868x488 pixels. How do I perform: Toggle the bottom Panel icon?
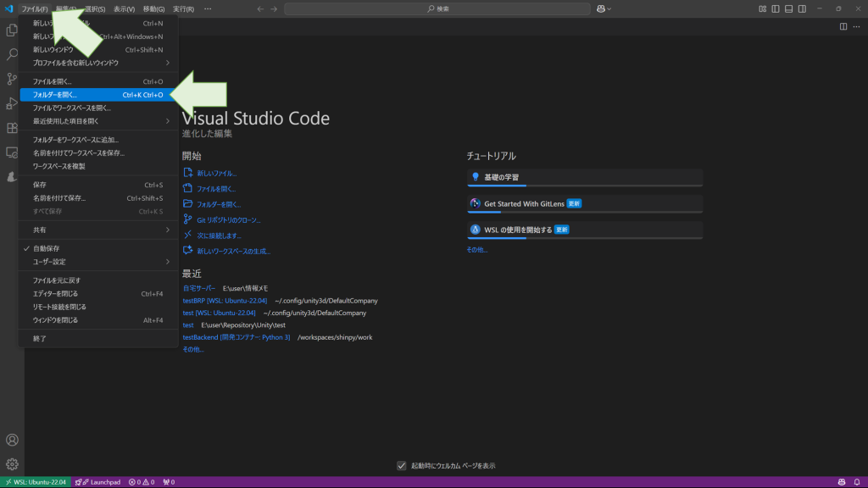789,8
